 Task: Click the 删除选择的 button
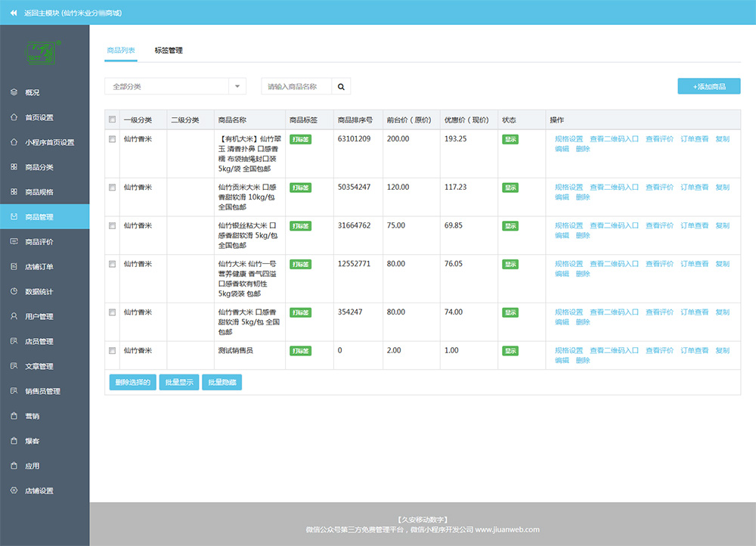[132, 382]
